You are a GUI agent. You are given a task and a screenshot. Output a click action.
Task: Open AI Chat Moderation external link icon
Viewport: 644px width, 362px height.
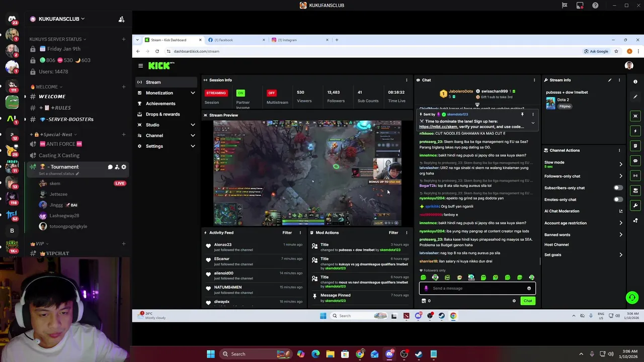pyautogui.click(x=620, y=211)
